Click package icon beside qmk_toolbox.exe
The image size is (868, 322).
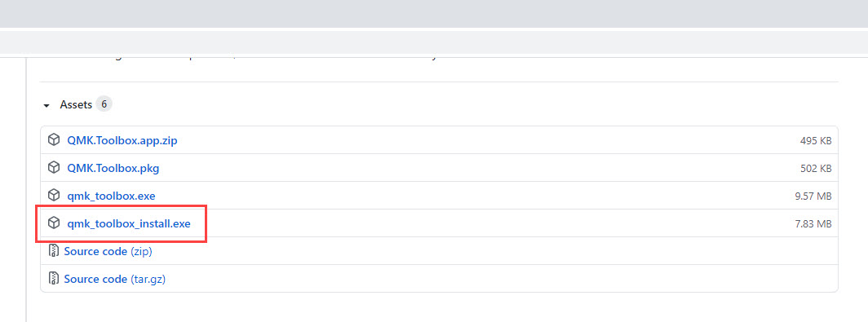54,196
